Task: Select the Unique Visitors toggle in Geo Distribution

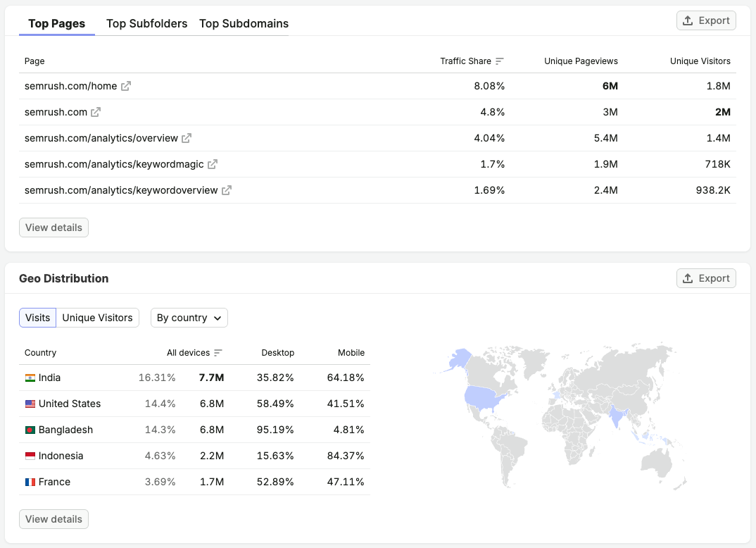Action: point(97,318)
